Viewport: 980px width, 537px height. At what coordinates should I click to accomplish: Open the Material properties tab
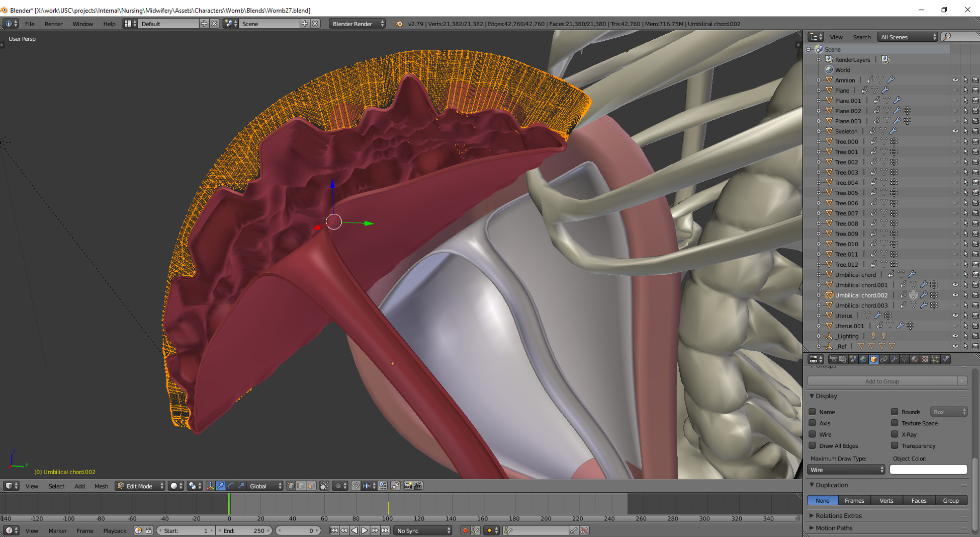(914, 359)
